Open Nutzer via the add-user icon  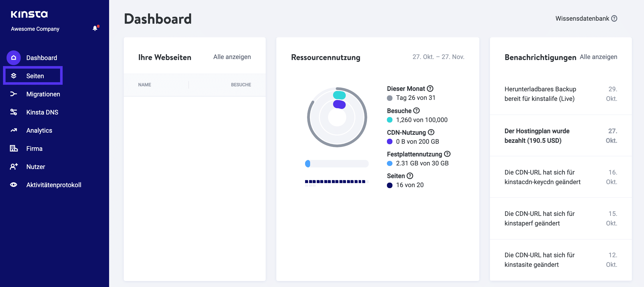click(14, 166)
